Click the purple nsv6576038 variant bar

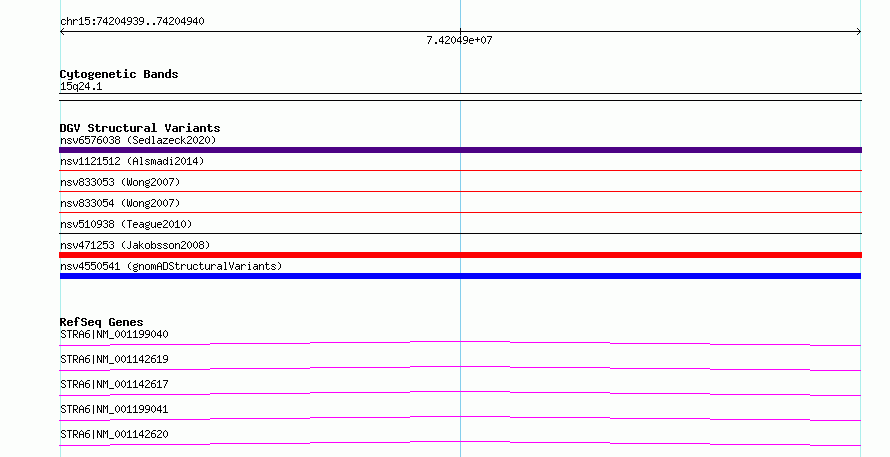point(460,150)
